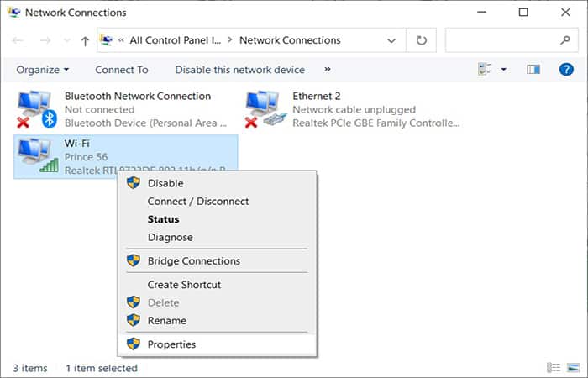Go forward with the right arrow
This screenshot has height=378, width=588.
pyautogui.click(x=45, y=40)
